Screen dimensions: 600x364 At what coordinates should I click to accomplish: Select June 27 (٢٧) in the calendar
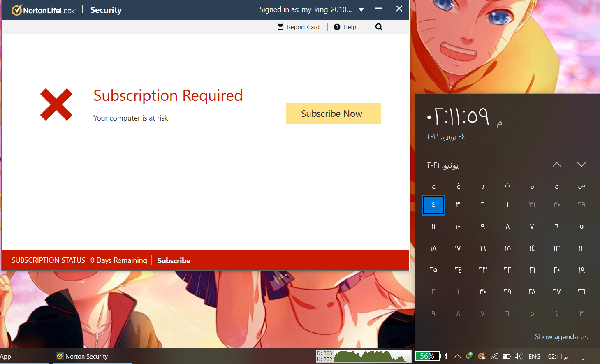tap(557, 292)
